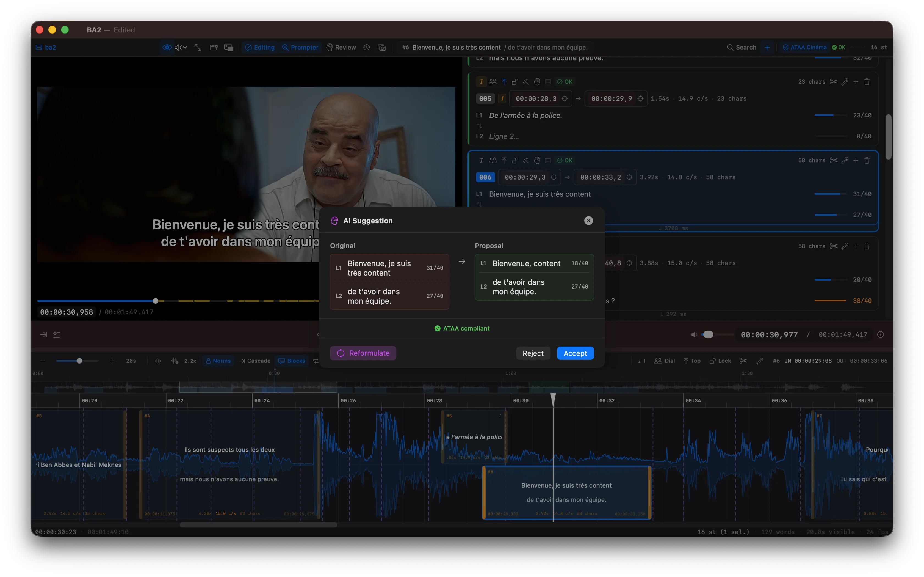Image resolution: width=924 pixels, height=577 pixels.
Task: Open the history clock icon
Action: [x=366, y=47]
